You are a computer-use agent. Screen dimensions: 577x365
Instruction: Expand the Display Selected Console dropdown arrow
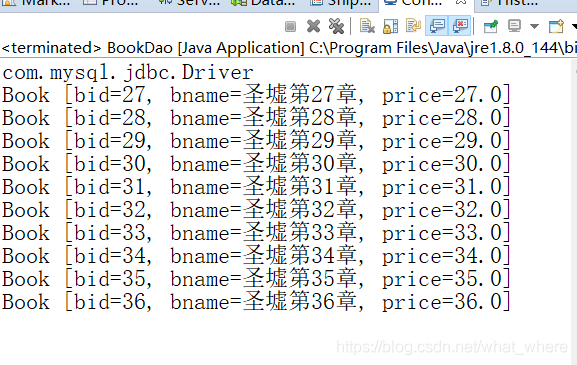(534, 26)
